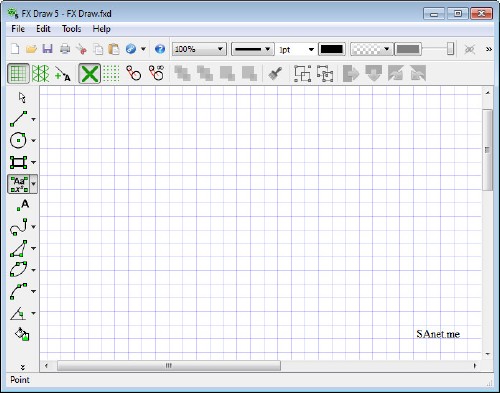This screenshot has width=500, height=393.
Task: Toggle the green X snap button
Action: click(89, 73)
